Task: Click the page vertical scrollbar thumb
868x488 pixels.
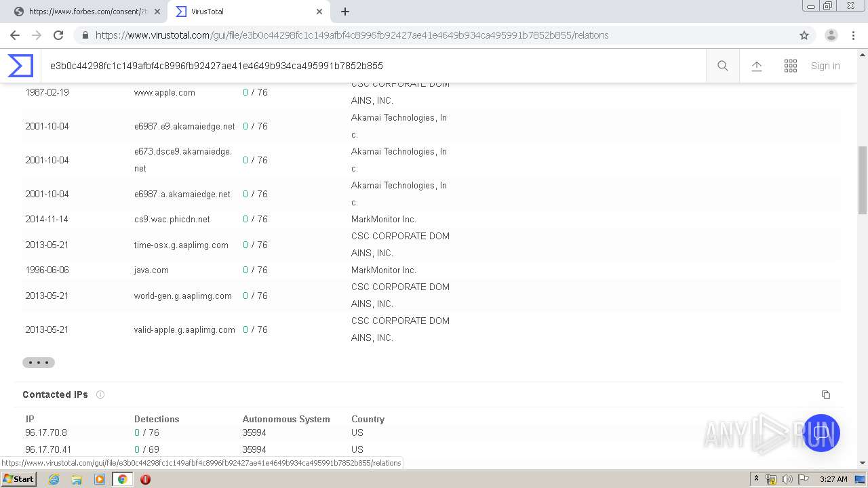Action: (x=863, y=180)
